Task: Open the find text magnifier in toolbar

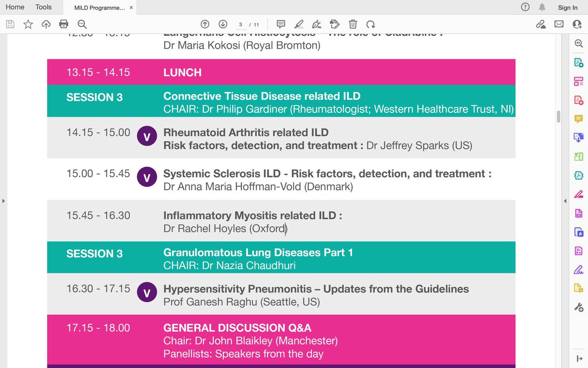Action: coord(82,24)
